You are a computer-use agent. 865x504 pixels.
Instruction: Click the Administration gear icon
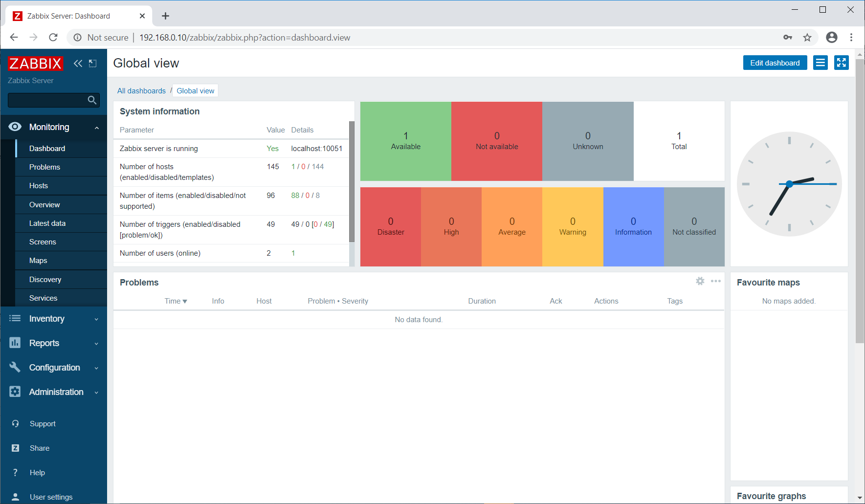15,392
